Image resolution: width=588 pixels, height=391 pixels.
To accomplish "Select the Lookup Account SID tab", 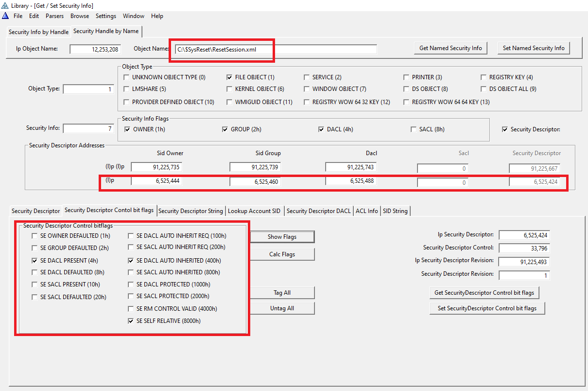I will 254,211.
